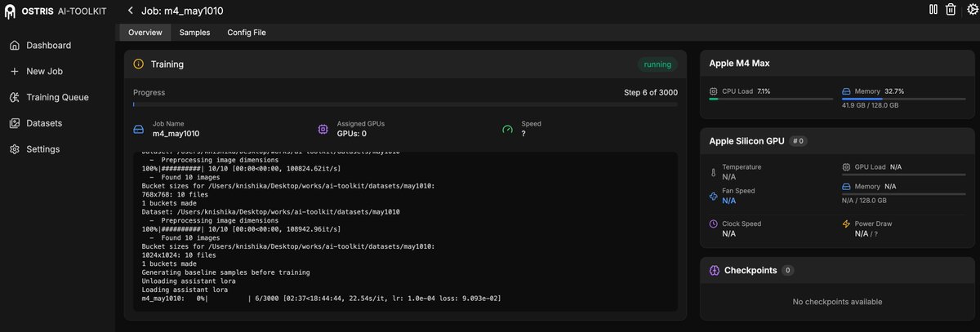Click the 'GPUs: 0' value

click(x=352, y=134)
